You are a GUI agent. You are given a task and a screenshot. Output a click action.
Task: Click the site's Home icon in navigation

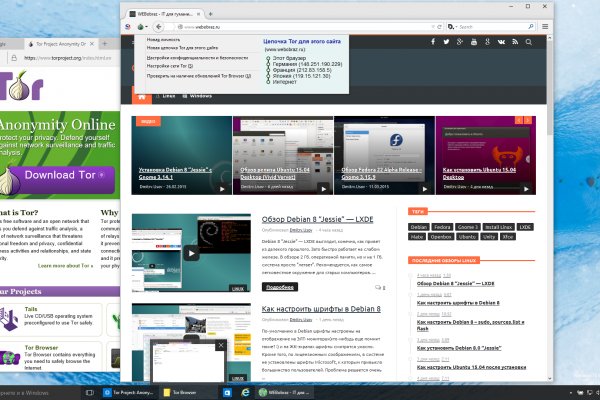141,96
